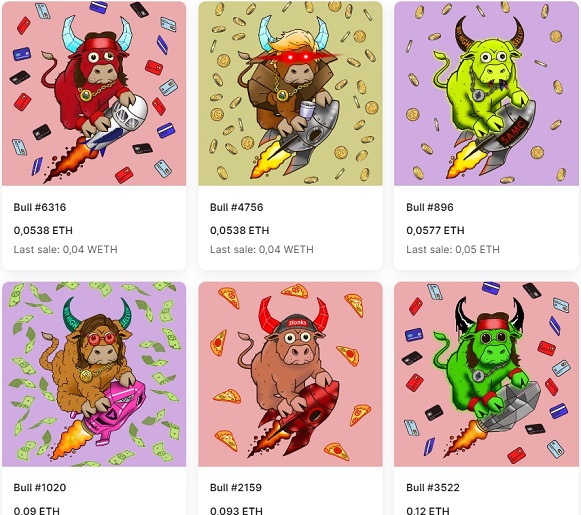Image resolution: width=581 pixels, height=515 pixels.
Task: Open the Bull #6316 red bull artwork
Action: tap(94, 93)
